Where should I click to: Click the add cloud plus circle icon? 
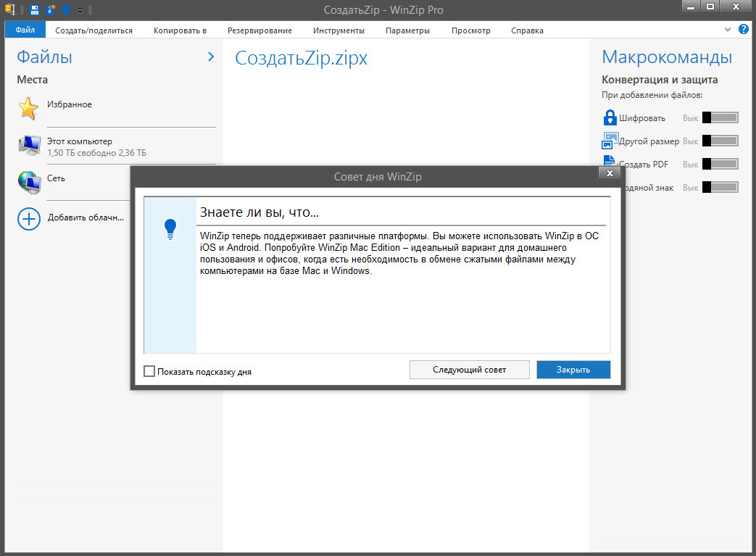29,218
